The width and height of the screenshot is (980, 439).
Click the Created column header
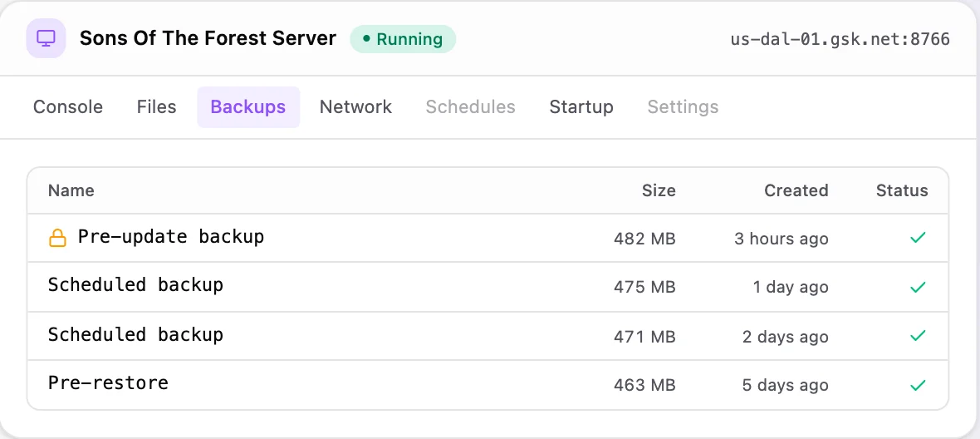click(796, 190)
